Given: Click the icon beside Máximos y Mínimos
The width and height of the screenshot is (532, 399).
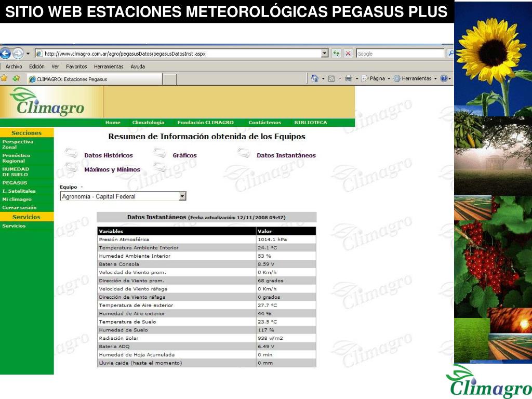Looking at the screenshot, I should coord(71,167).
